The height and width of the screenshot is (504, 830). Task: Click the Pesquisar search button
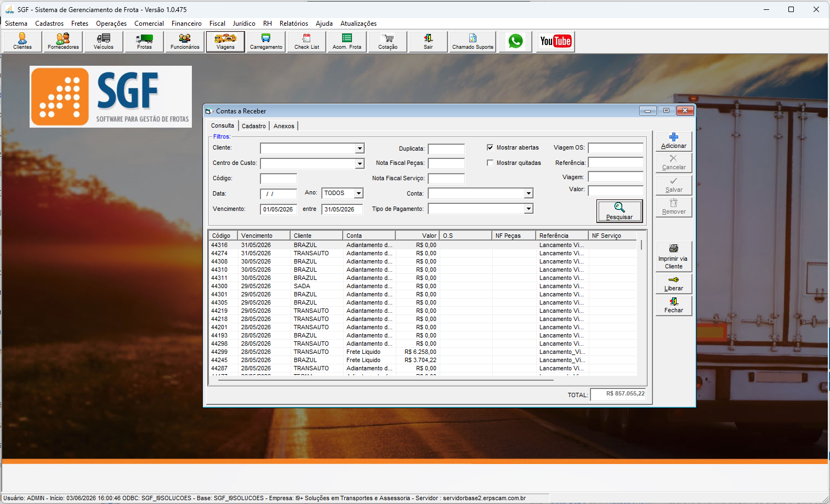pyautogui.click(x=619, y=211)
